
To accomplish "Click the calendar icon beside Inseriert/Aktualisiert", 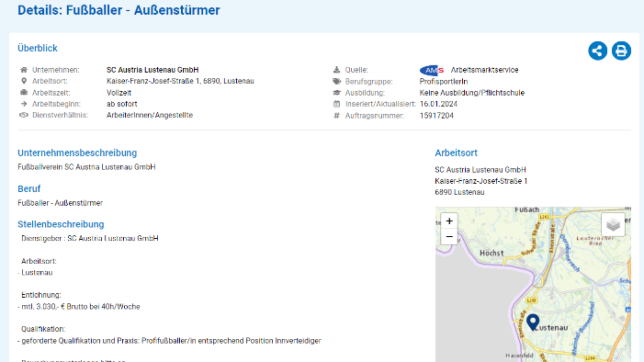I will pyautogui.click(x=337, y=104).
